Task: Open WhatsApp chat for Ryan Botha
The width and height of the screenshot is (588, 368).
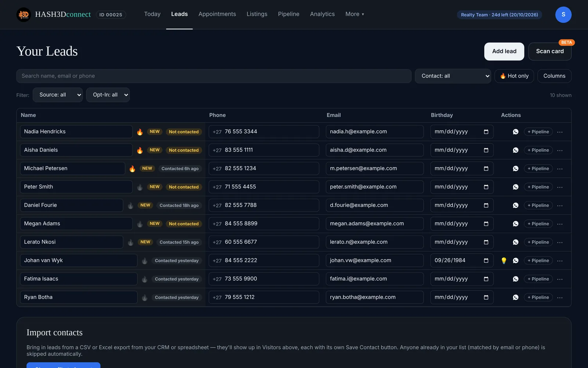Action: click(x=516, y=297)
